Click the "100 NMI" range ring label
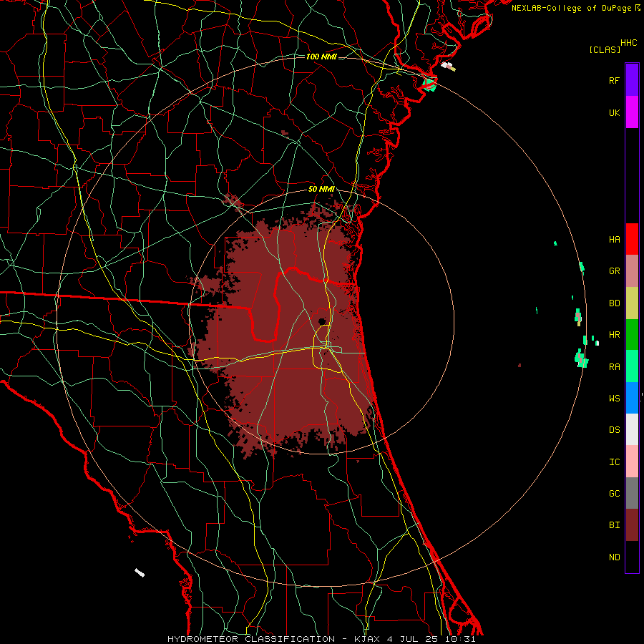 pos(321,57)
